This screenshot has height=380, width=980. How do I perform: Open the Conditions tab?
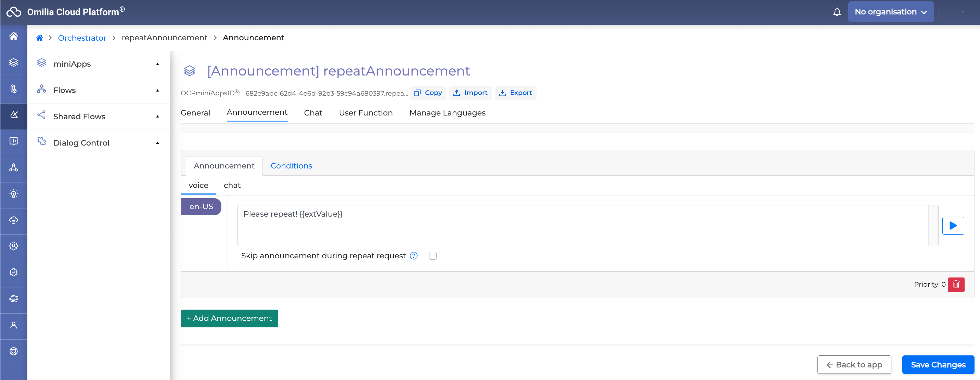coord(291,166)
